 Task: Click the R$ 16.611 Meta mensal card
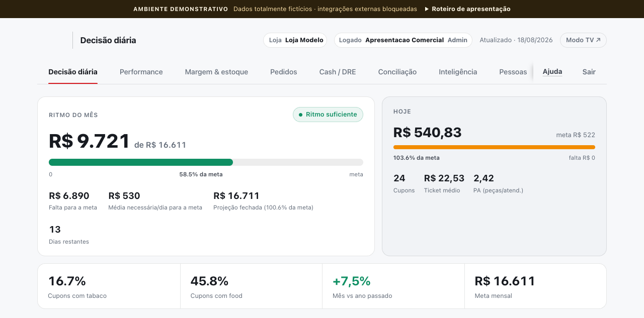tap(535, 286)
